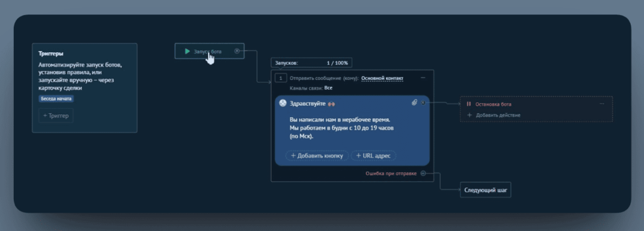The image size is (644, 231).
Task: Click the bot avatar icon beside Здравствуйте
Action: (282, 103)
